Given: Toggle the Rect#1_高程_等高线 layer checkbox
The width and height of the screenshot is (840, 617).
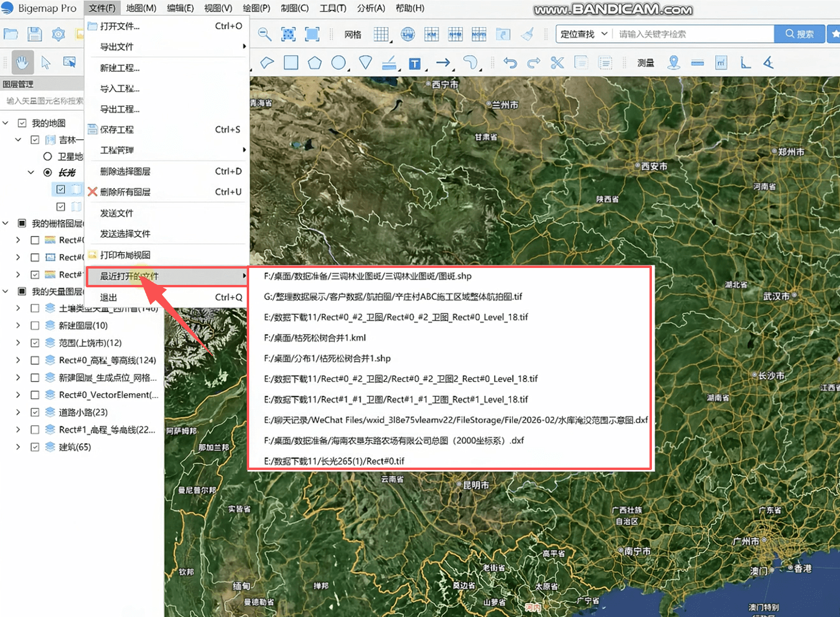Looking at the screenshot, I should coord(35,429).
